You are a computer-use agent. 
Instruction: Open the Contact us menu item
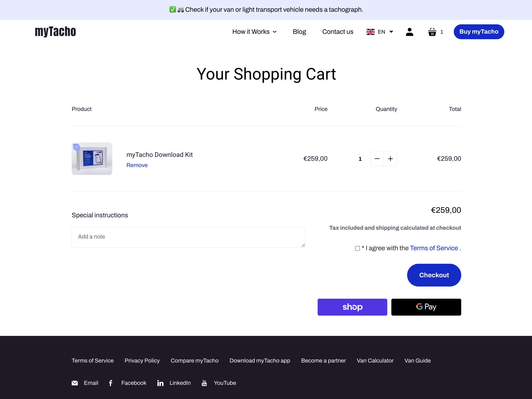(x=338, y=32)
